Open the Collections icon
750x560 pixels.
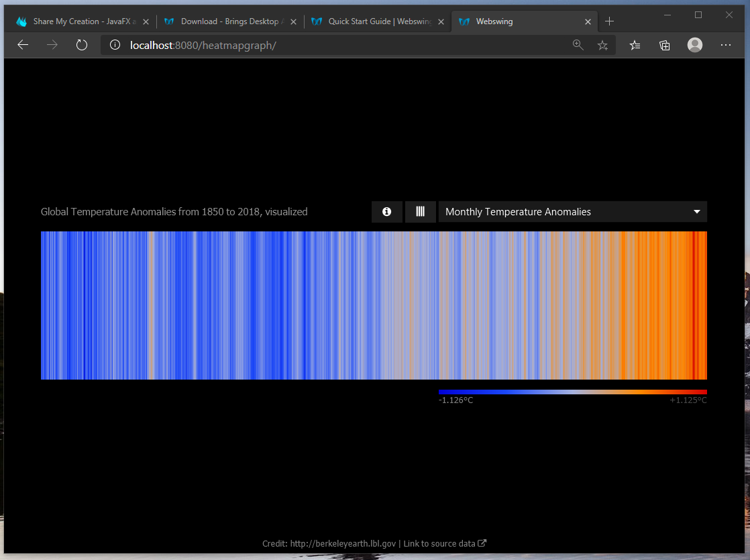664,45
